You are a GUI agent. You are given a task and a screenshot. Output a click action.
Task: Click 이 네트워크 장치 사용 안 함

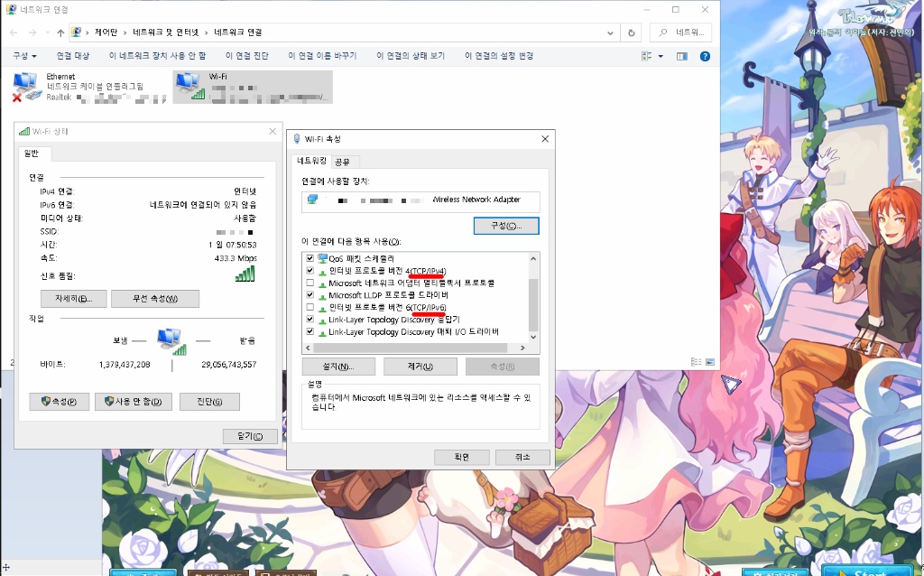[157, 56]
